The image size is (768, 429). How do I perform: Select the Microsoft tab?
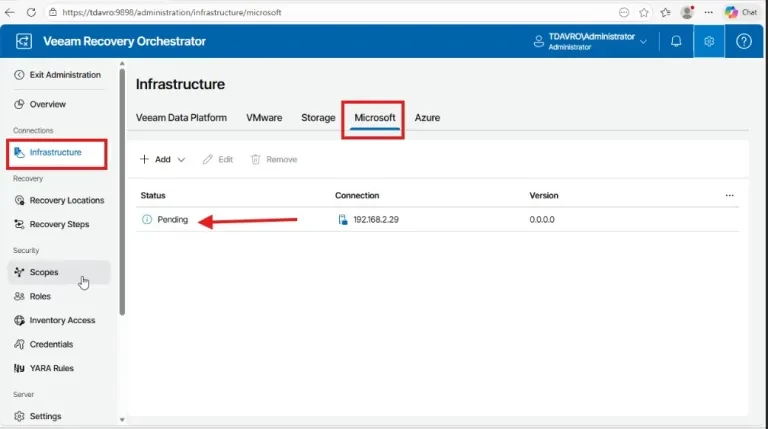[x=375, y=118]
